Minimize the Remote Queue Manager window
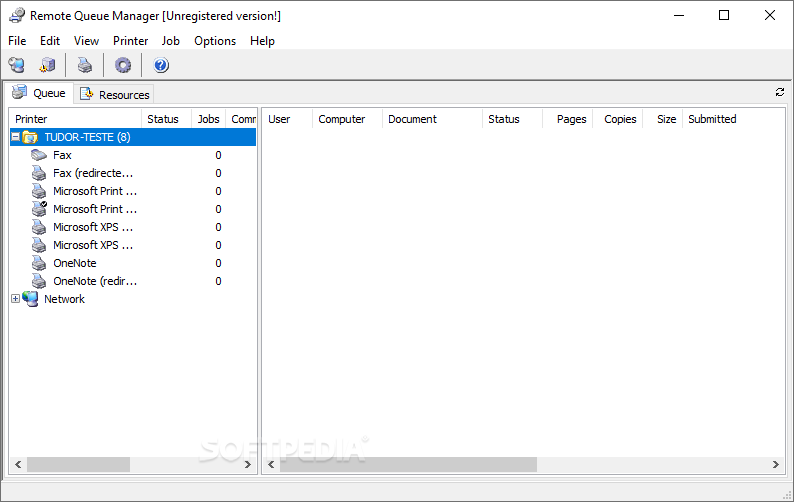Image resolution: width=794 pixels, height=502 pixels. (679, 16)
